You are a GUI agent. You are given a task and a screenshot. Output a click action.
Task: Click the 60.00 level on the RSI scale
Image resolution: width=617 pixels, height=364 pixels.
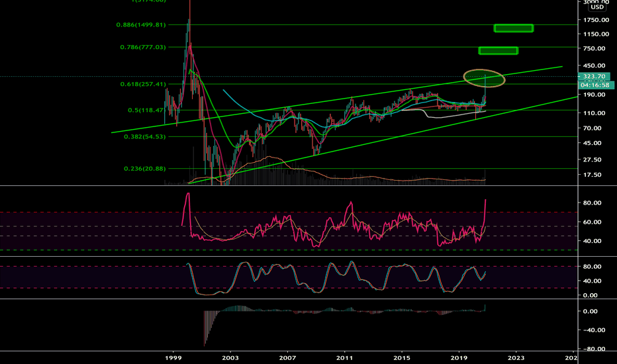coord(593,222)
